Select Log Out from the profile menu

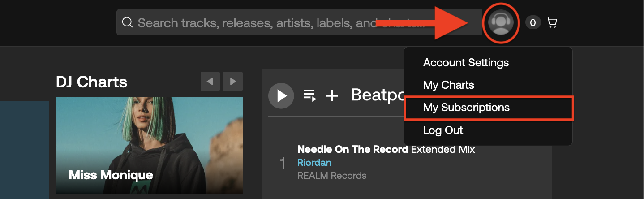(x=443, y=130)
